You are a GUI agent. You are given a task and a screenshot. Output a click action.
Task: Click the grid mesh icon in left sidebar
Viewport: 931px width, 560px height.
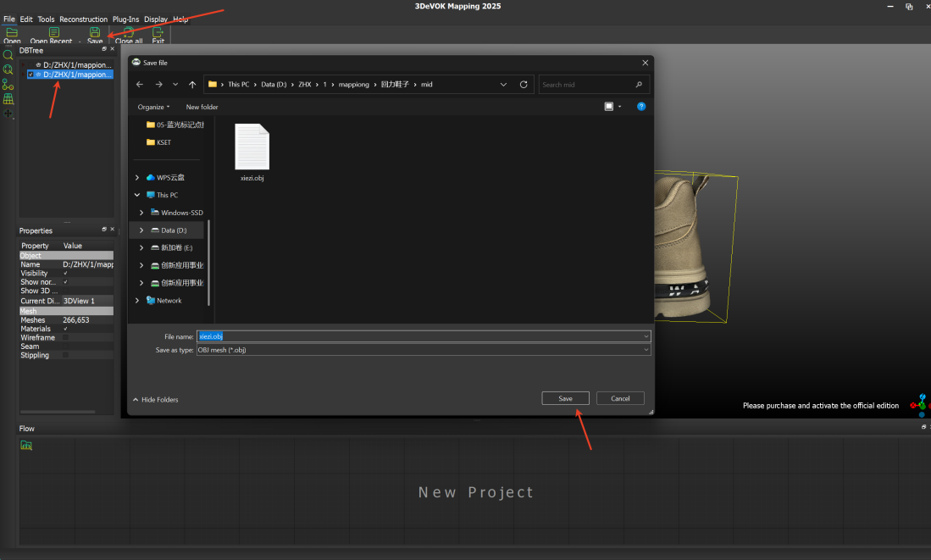point(8,98)
